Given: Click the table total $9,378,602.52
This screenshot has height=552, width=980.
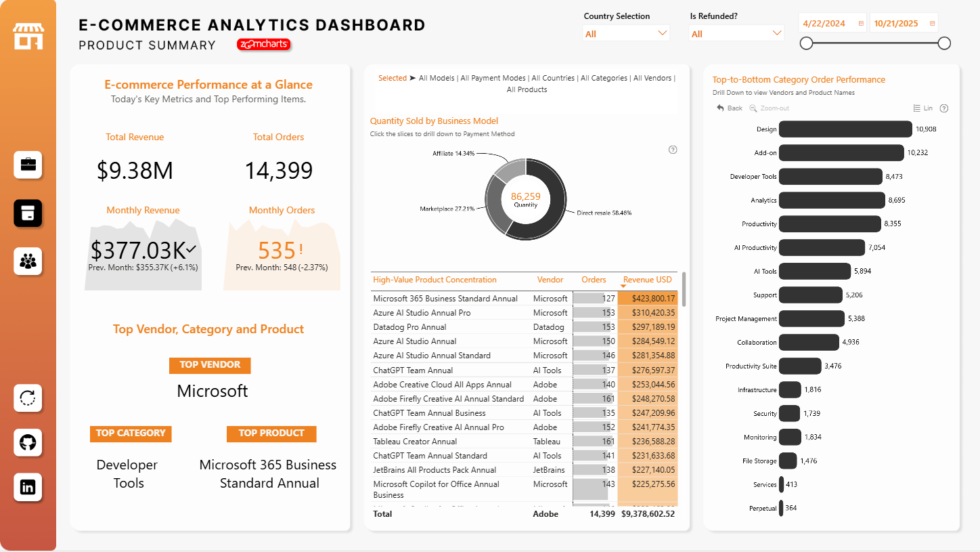Looking at the screenshot, I should 647,514.
